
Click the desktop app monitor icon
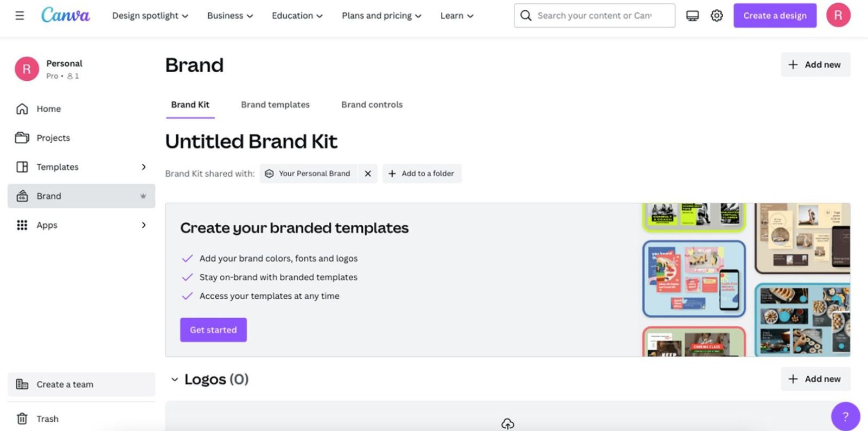pos(692,16)
